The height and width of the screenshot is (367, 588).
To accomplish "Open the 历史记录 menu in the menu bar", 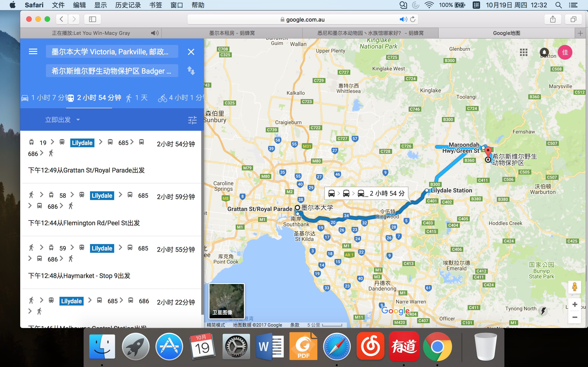I will (128, 5).
